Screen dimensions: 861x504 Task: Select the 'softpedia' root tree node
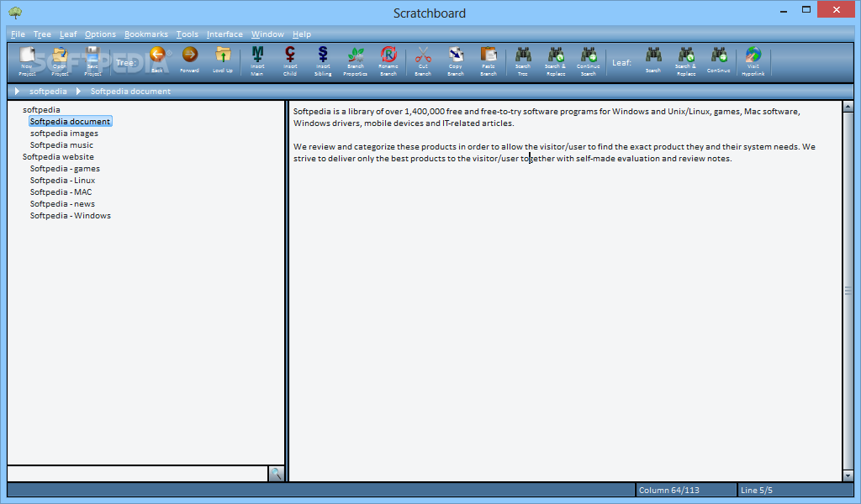click(41, 110)
